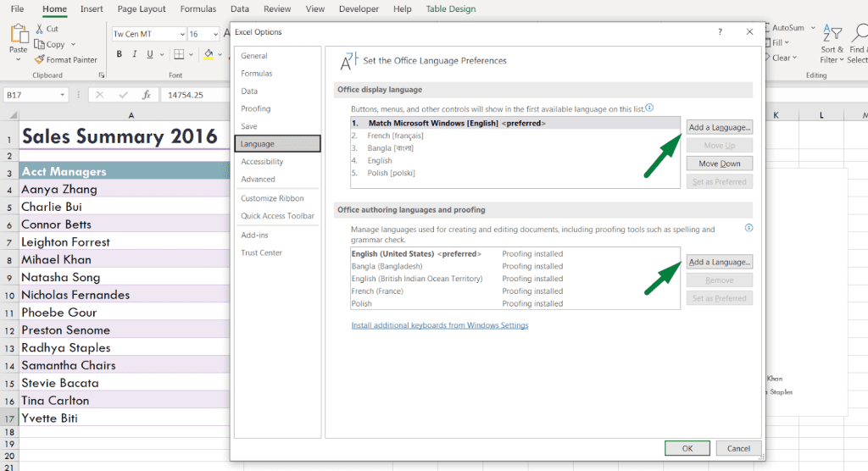The height and width of the screenshot is (471, 868).
Task: Select Proofing in Excel Options sidebar
Action: coord(255,108)
